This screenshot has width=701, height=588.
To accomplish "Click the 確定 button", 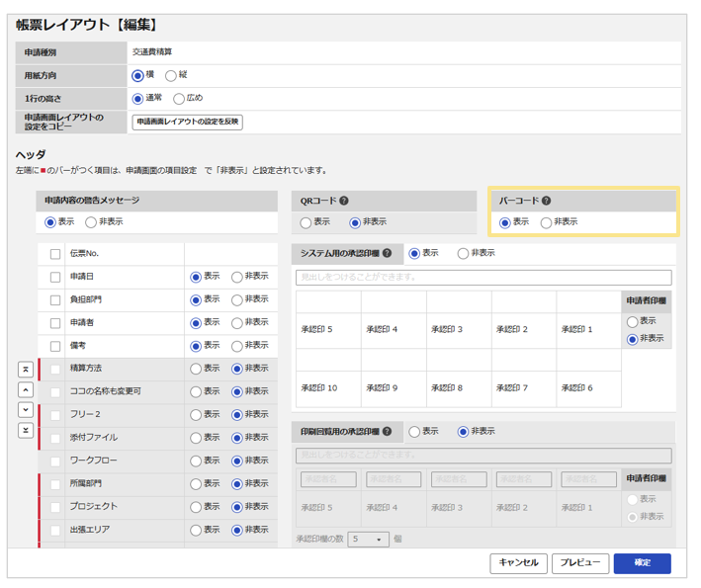I will click(x=643, y=563).
